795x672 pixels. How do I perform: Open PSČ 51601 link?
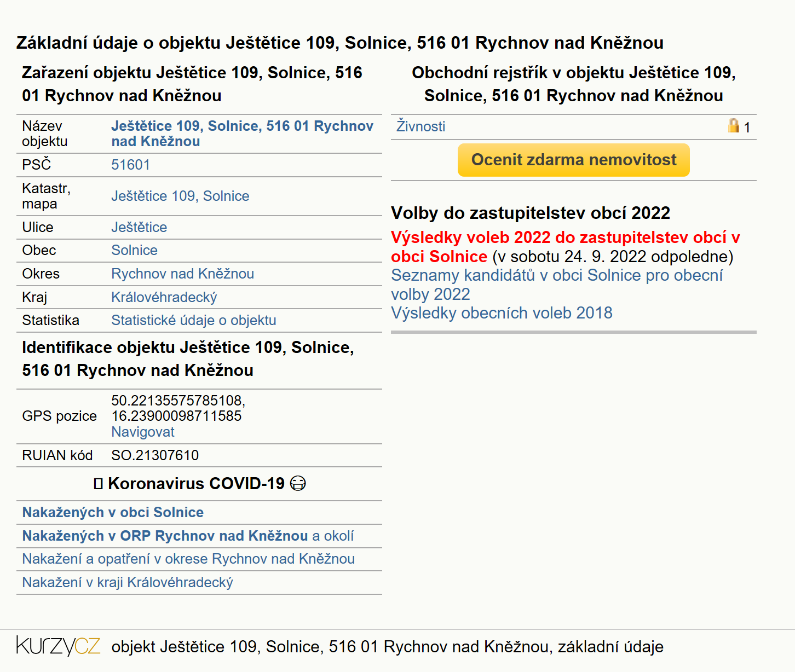(130, 165)
